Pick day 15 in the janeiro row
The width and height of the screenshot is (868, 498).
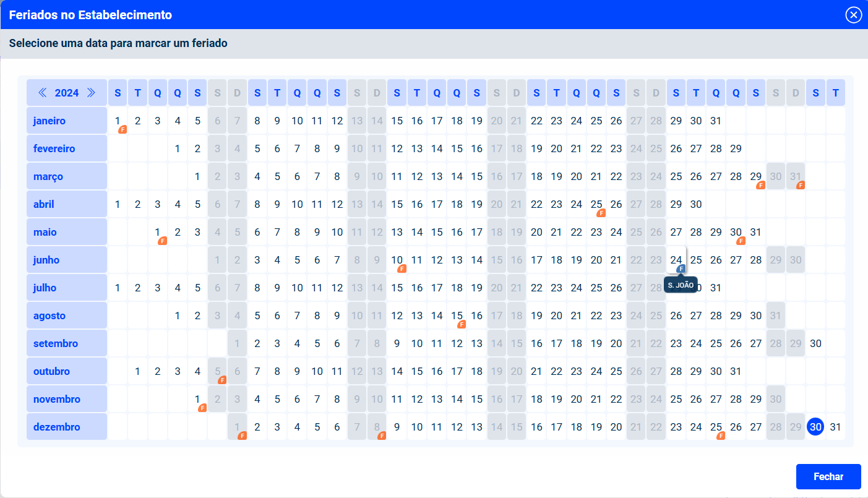click(397, 121)
